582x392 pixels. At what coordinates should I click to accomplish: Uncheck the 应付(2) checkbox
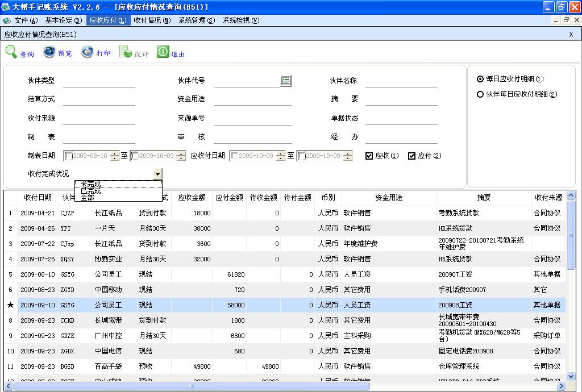click(x=411, y=156)
